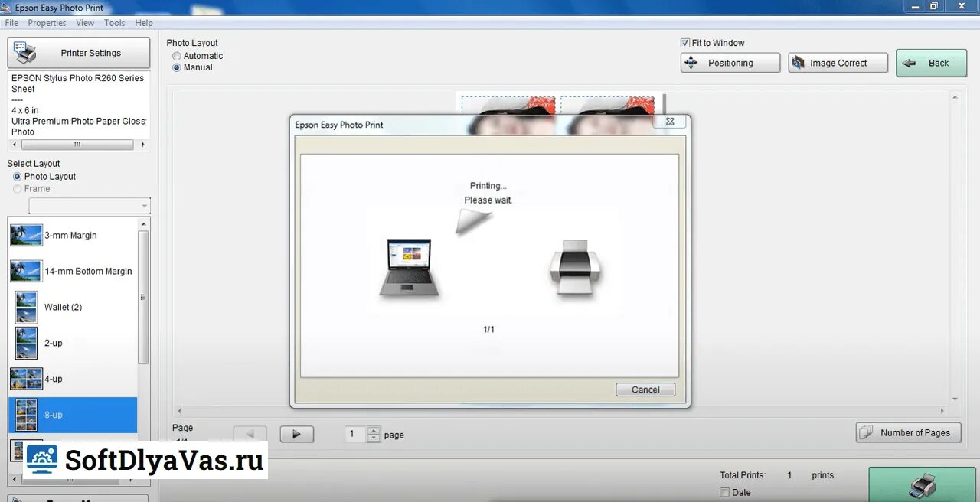Click the Positioning button
Image resolution: width=980 pixels, height=502 pixels.
730,63
